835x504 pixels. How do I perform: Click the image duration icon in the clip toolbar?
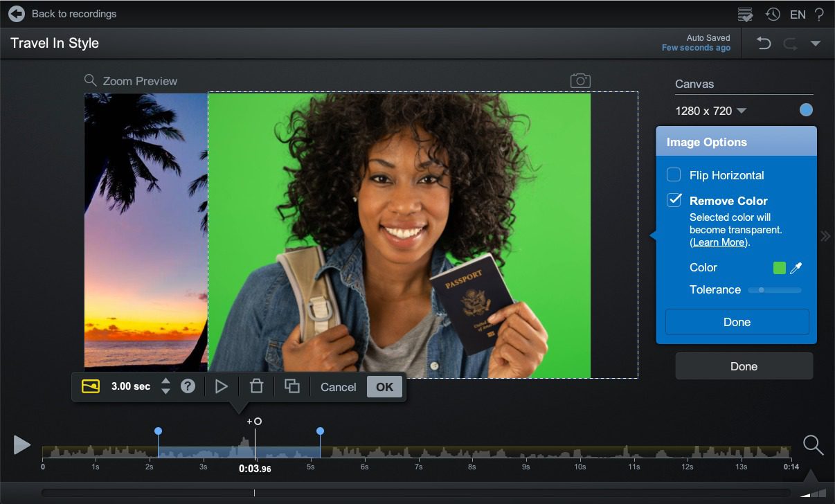coord(91,386)
